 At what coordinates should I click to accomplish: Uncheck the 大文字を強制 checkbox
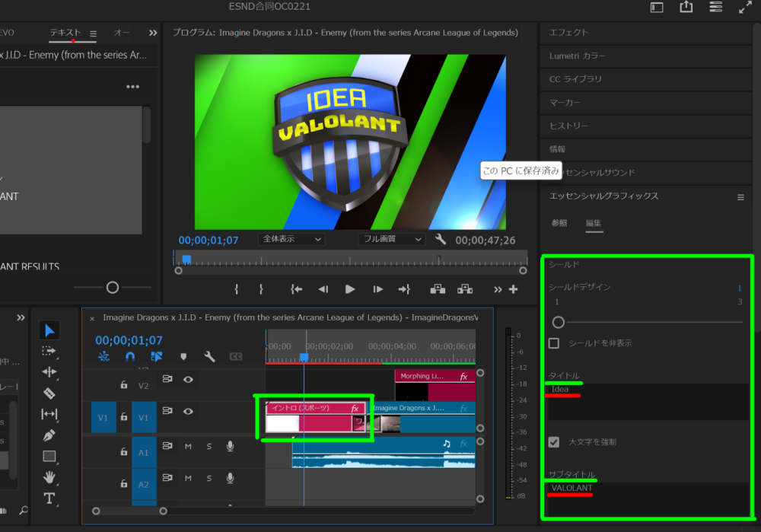point(554,441)
